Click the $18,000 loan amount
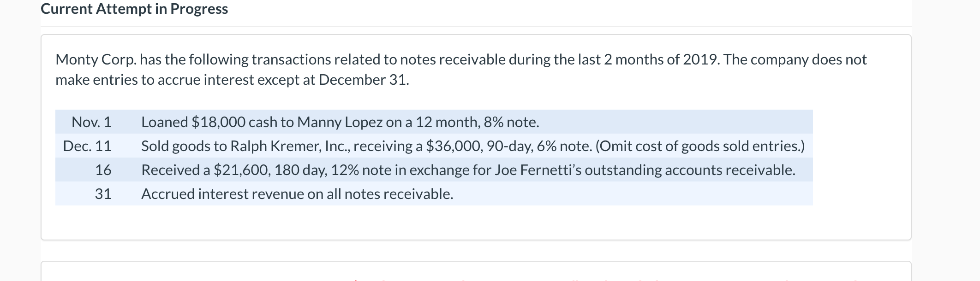 click(x=218, y=122)
